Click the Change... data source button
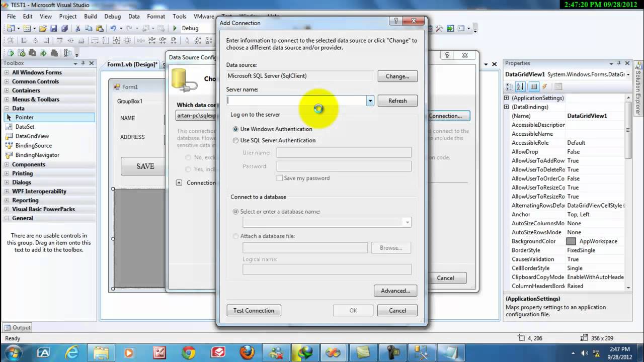644x362 pixels. (x=397, y=76)
